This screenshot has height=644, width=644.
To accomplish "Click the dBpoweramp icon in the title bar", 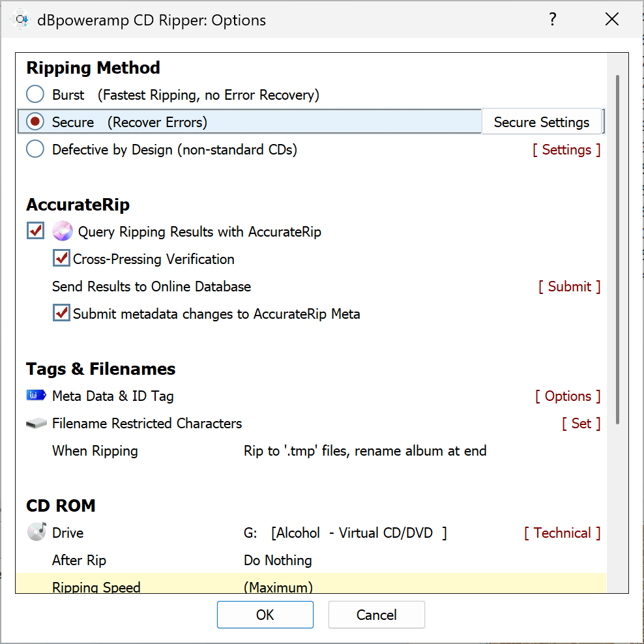I will [x=22, y=19].
